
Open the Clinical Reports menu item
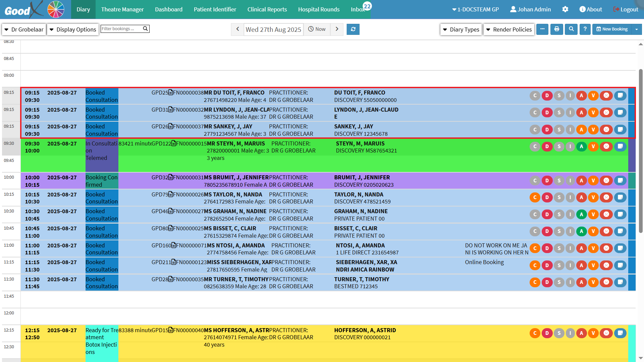pyautogui.click(x=267, y=9)
